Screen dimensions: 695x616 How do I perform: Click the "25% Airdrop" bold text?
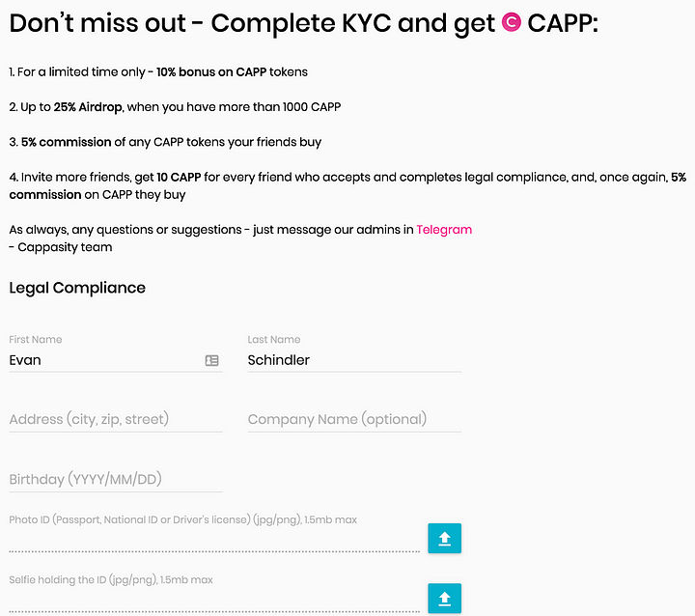tap(88, 107)
